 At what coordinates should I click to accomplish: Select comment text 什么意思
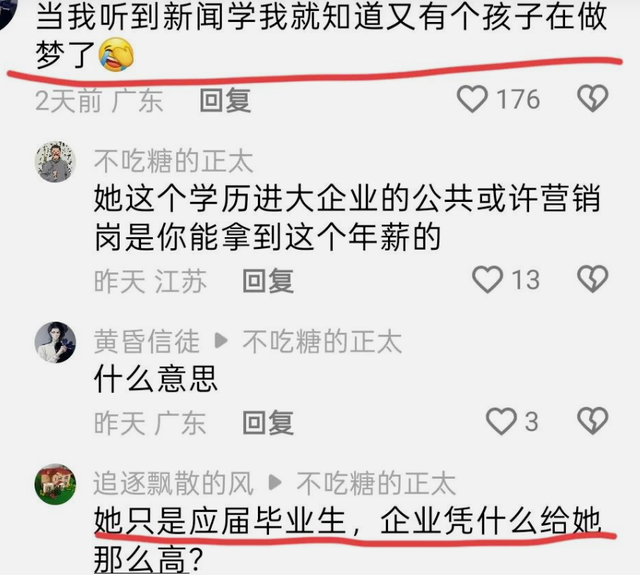tap(156, 379)
